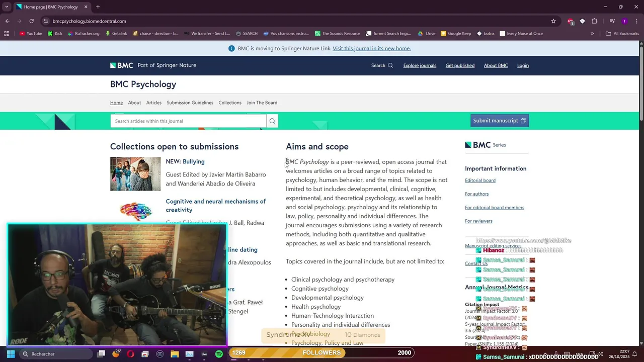Expand hidden bookmarks with the double chevron
Image resolution: width=644 pixels, height=362 pixels.
coord(592,34)
